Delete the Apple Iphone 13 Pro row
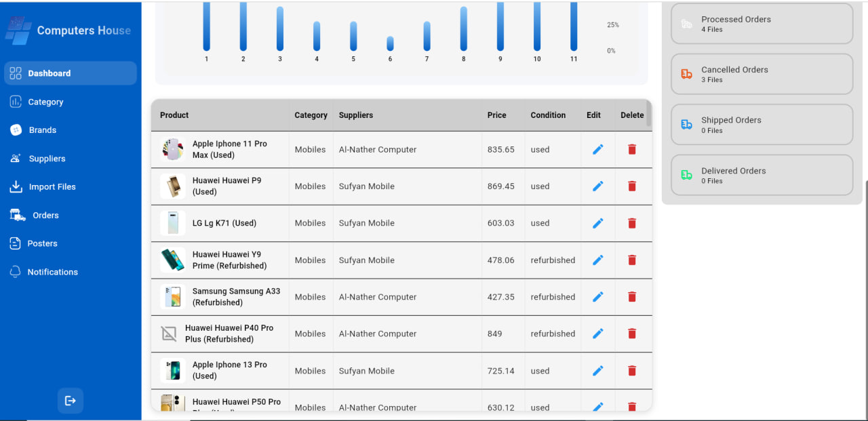Image resolution: width=868 pixels, height=421 pixels. click(x=632, y=370)
